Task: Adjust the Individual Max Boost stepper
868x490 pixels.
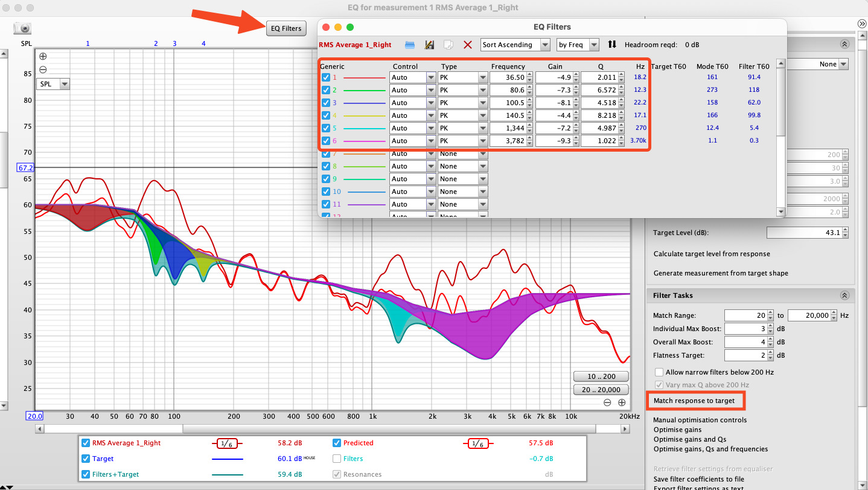Action: click(770, 329)
